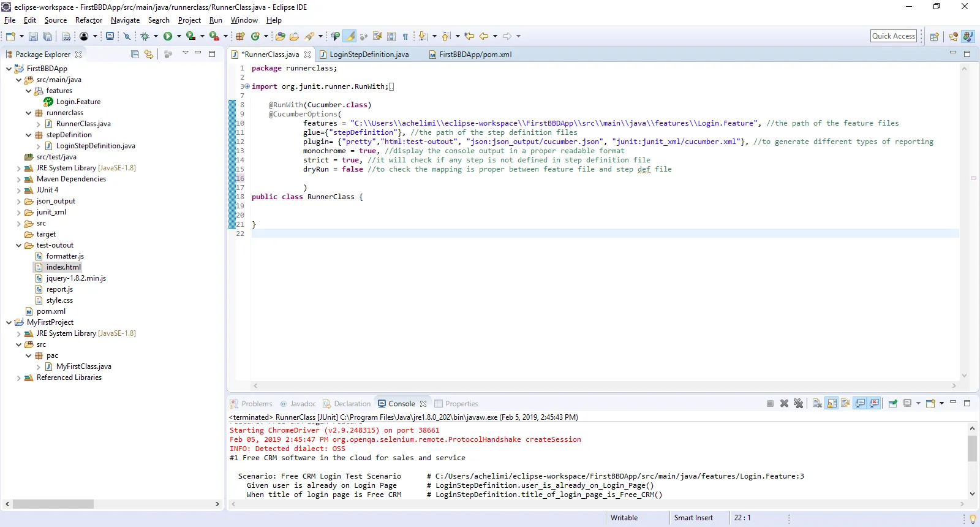Open the Run button dropdown arrow
Screen dimensions: 980x527
[179, 37]
